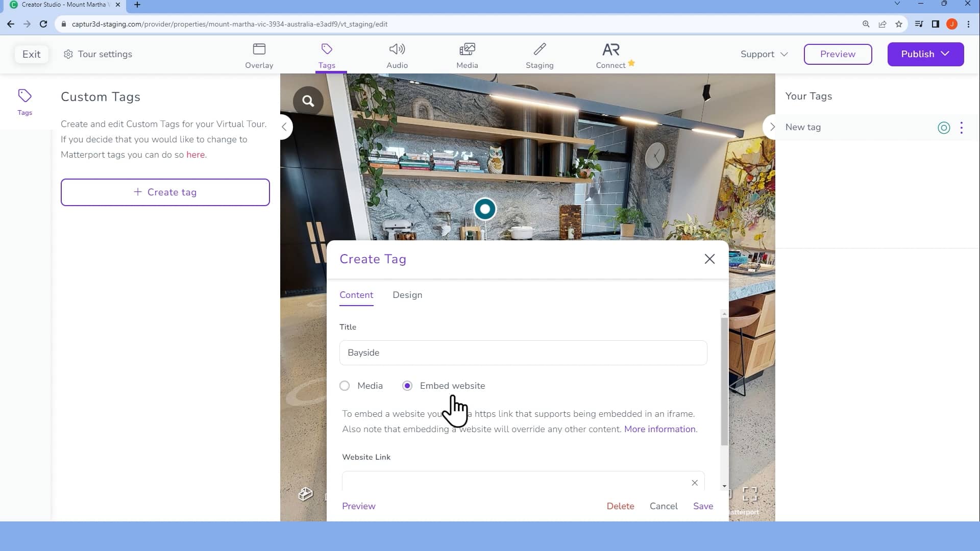
Task: Select the Audio section in the top toolbar
Action: (397, 55)
